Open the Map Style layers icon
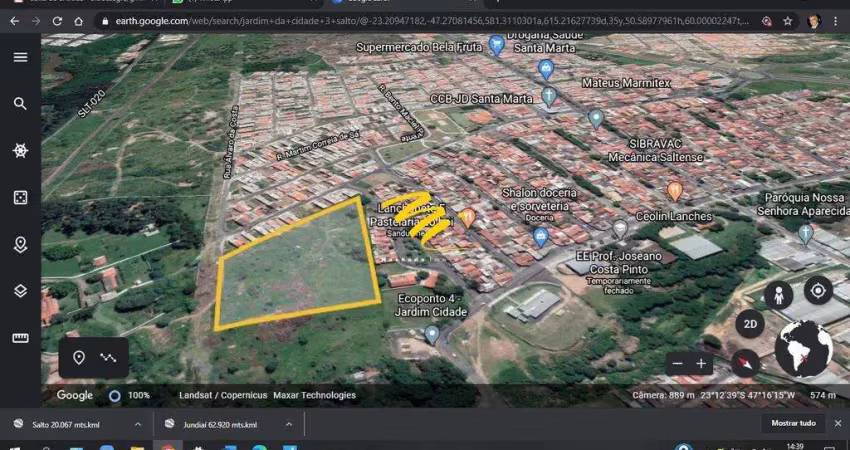The image size is (850, 450). pyautogui.click(x=20, y=291)
